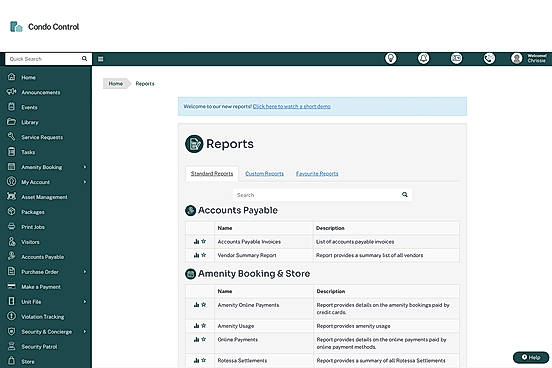The width and height of the screenshot is (552, 368).
Task: Switch to the Custom Reports tab
Action: pos(264,174)
